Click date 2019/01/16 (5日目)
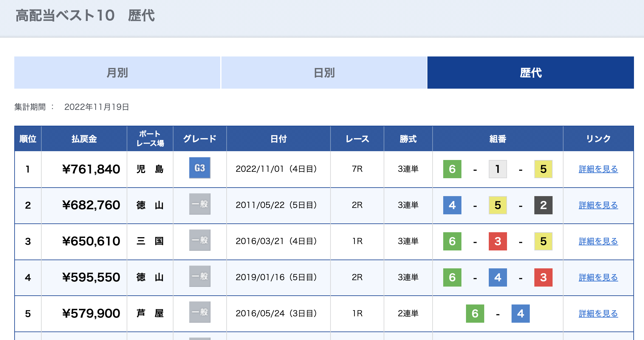Screen dimensions: 644x340 [x=276, y=277]
